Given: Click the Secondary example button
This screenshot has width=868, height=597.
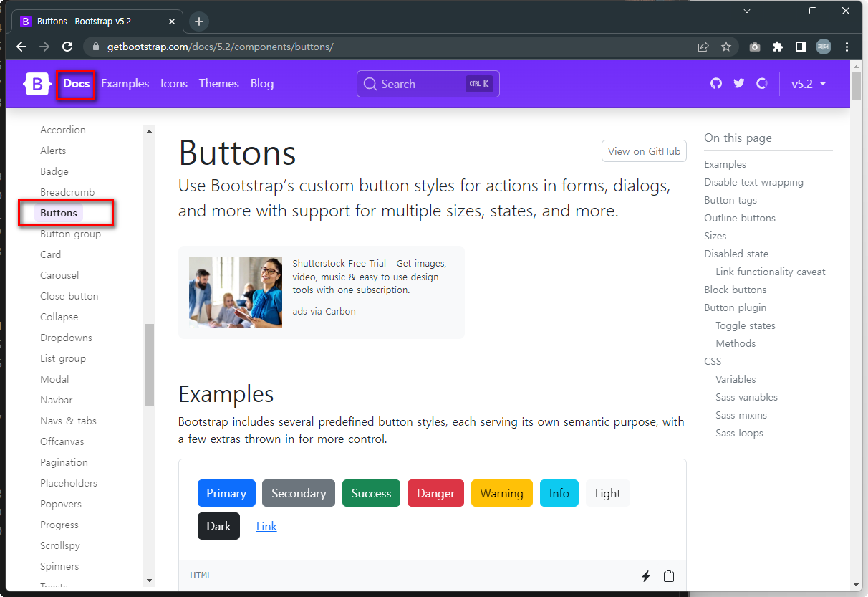Looking at the screenshot, I should pyautogui.click(x=299, y=493).
